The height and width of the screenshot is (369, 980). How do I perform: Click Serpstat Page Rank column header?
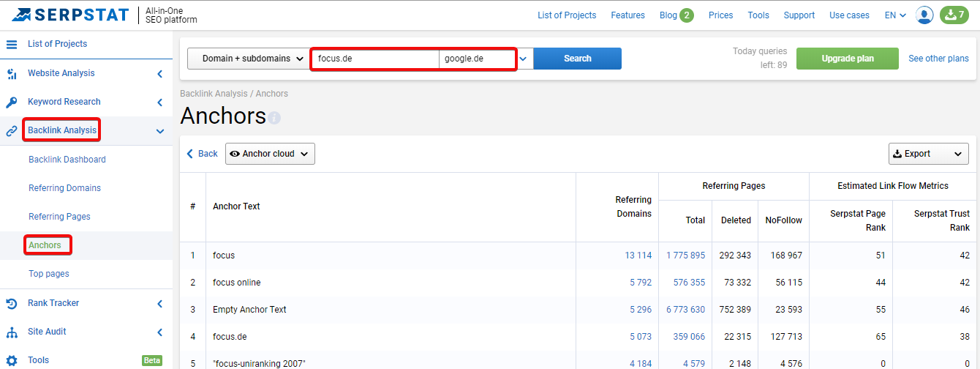858,220
